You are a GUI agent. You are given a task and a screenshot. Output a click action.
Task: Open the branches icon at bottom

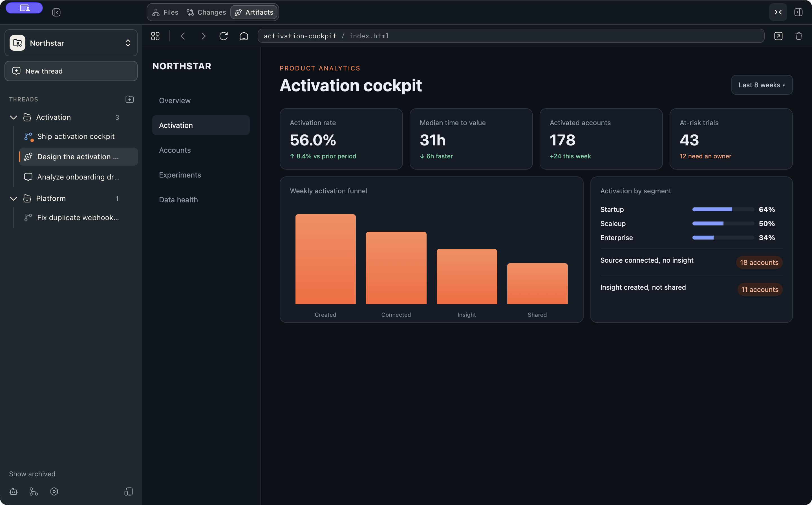[x=34, y=492]
